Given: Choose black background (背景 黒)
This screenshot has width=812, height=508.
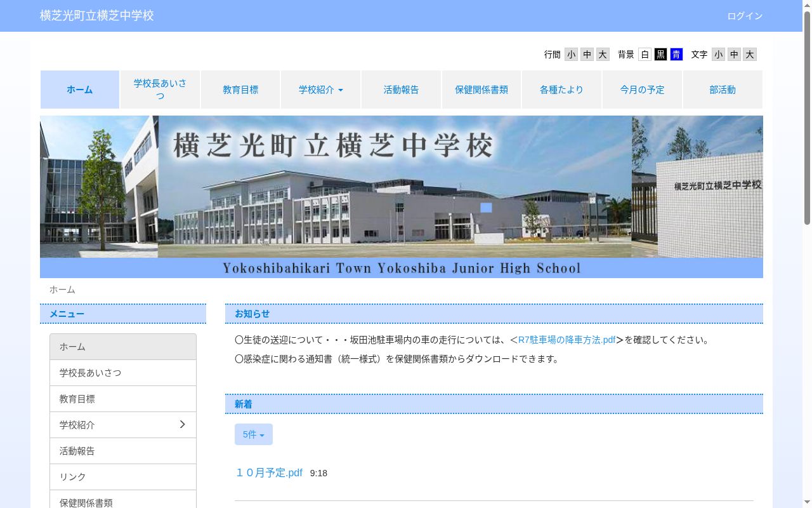Looking at the screenshot, I should (x=661, y=55).
